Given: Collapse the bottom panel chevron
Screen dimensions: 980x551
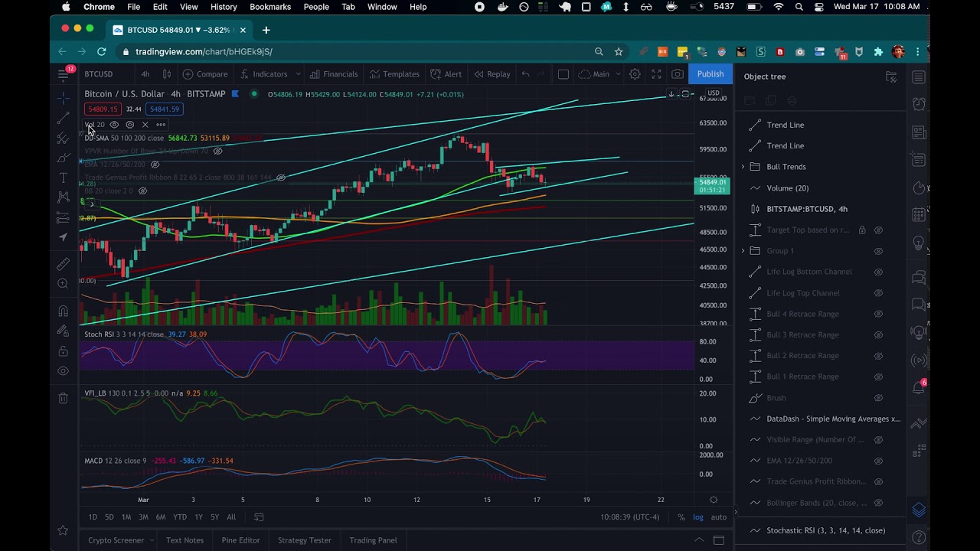Looking at the screenshot, I should [x=699, y=540].
